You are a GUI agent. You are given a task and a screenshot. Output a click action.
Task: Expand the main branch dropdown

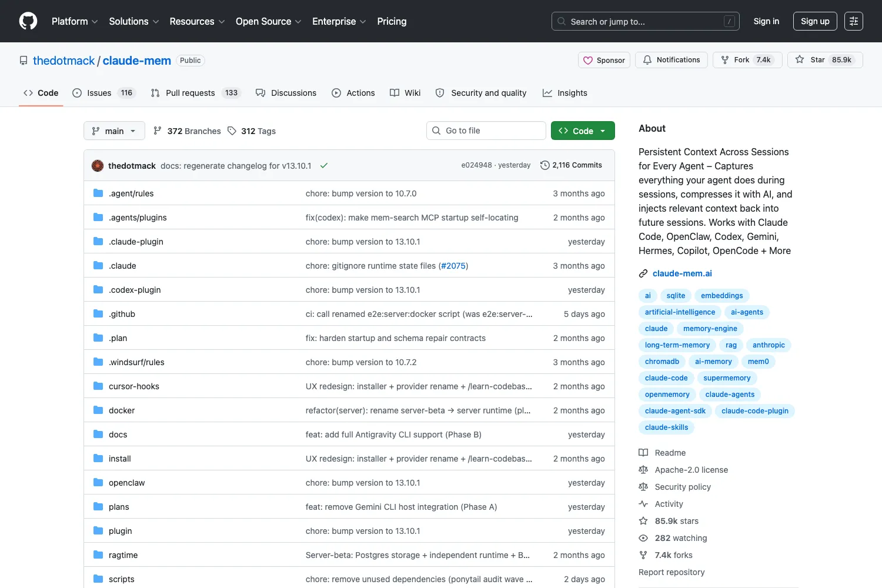tap(114, 131)
